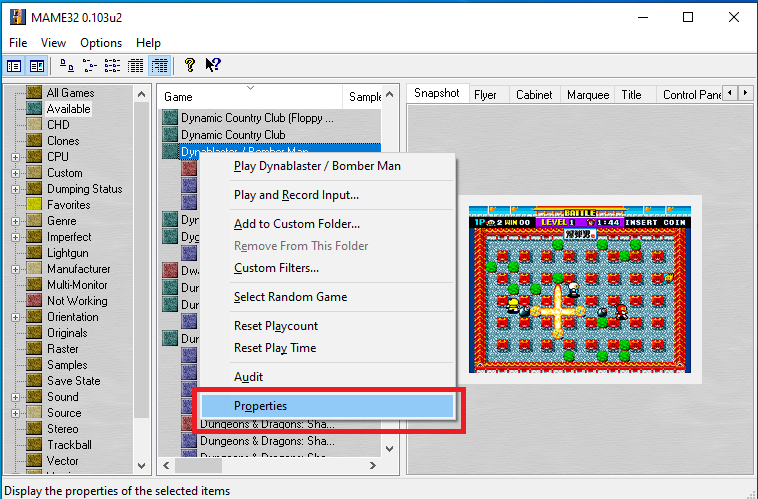This screenshot has height=499, width=758.
Task: Click icon beside Dynamic Country Club (Floppy
Action: pyautogui.click(x=170, y=117)
